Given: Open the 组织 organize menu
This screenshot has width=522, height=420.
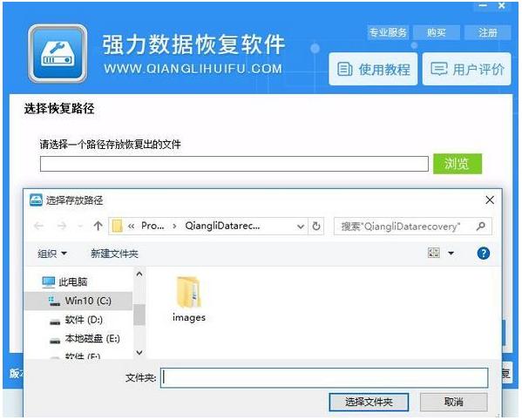Looking at the screenshot, I should 52,254.
